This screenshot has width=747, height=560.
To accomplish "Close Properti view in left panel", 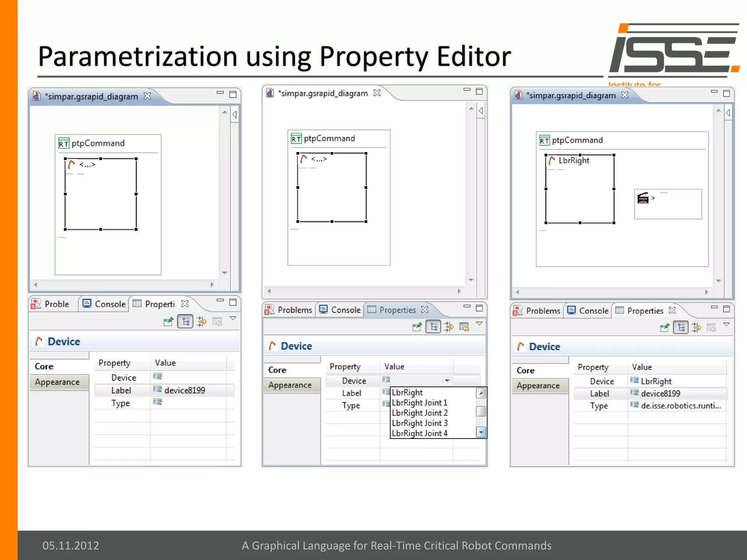I will click(x=185, y=303).
